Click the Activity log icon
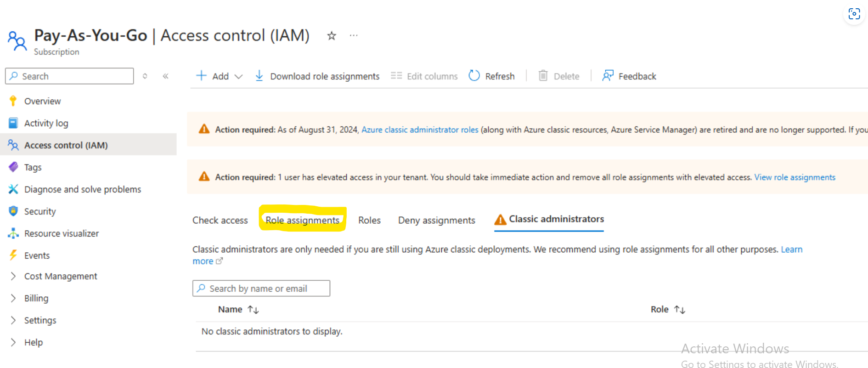868x368 pixels. [13, 123]
